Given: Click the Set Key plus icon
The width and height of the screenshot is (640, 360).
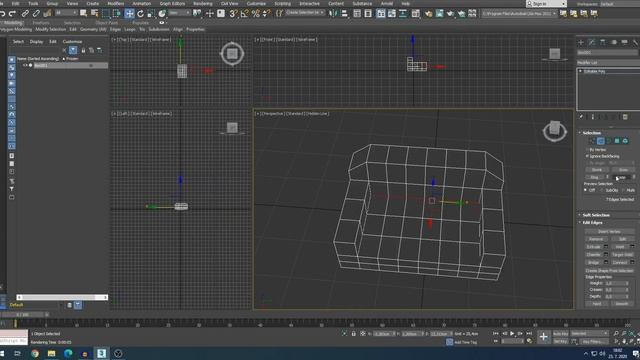Looking at the screenshot, I should point(543,337).
